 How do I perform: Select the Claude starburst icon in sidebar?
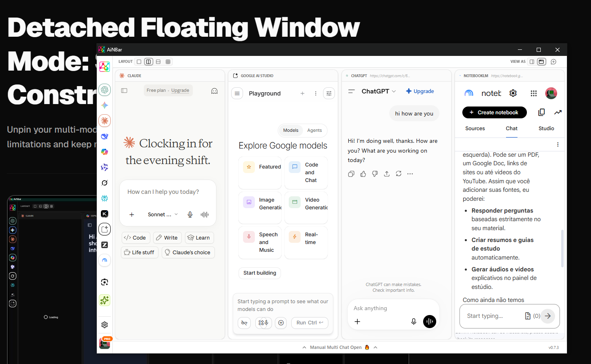coord(105,120)
